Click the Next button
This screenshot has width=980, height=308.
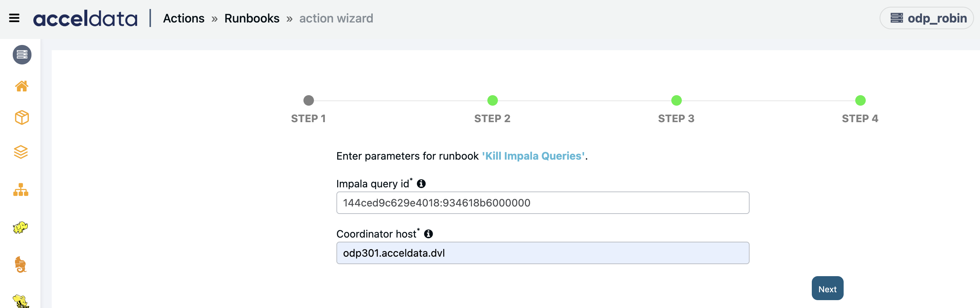click(x=828, y=288)
